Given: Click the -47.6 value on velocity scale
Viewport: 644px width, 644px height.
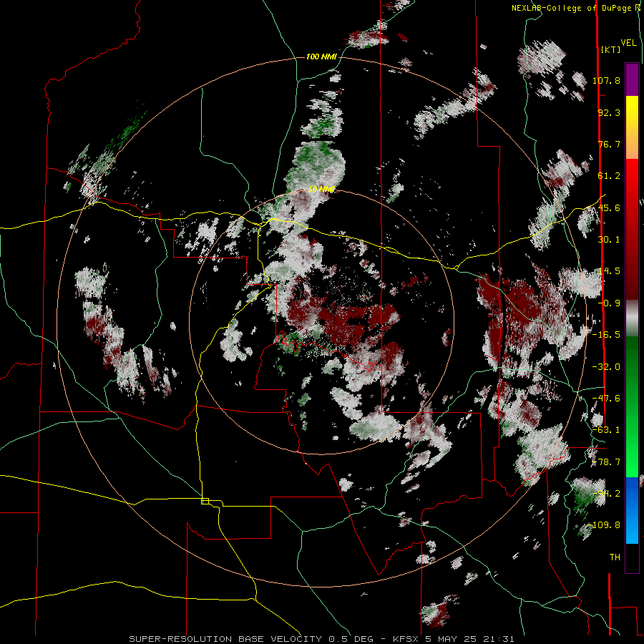Looking at the screenshot, I should tap(606, 399).
